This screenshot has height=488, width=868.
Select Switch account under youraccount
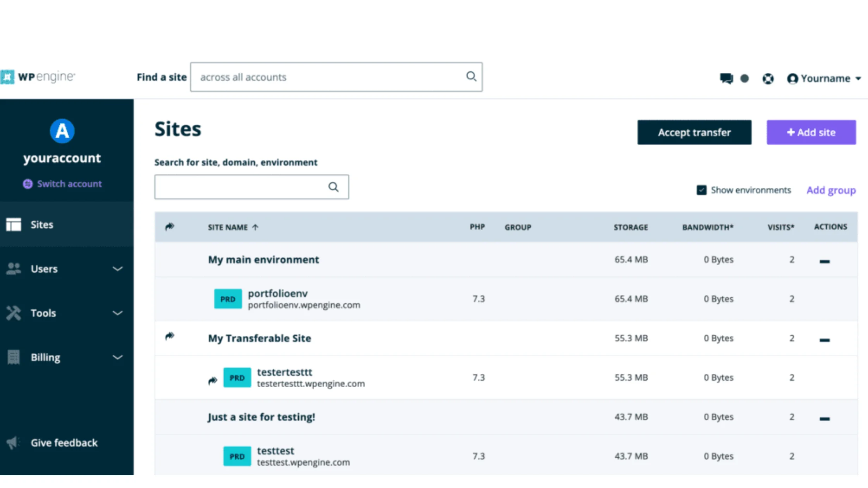coord(62,184)
